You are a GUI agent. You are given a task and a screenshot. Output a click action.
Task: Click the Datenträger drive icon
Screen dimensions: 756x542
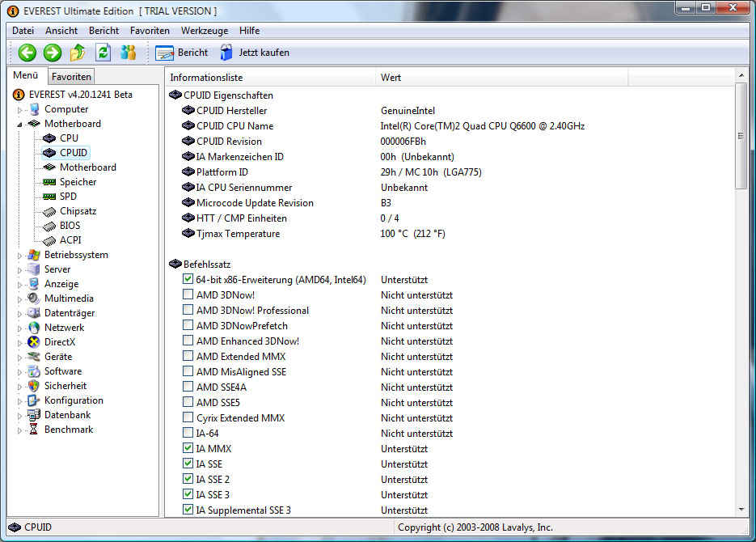tap(34, 313)
